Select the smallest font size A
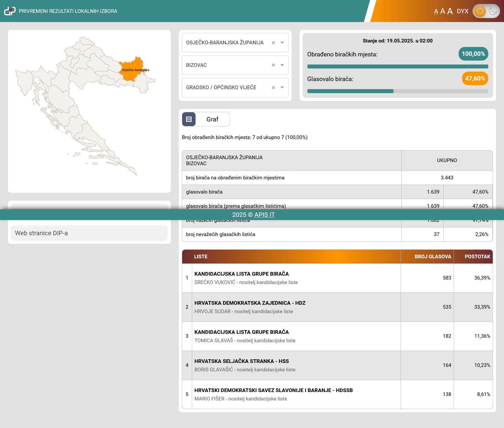 (436, 12)
